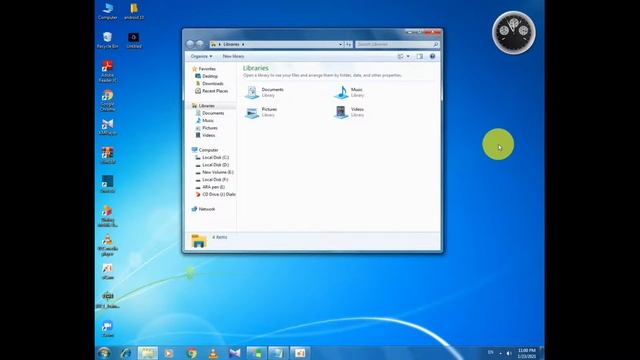Click the Forward navigation arrow in Explorer
Viewport: 640px width, 360px height.
point(200,44)
